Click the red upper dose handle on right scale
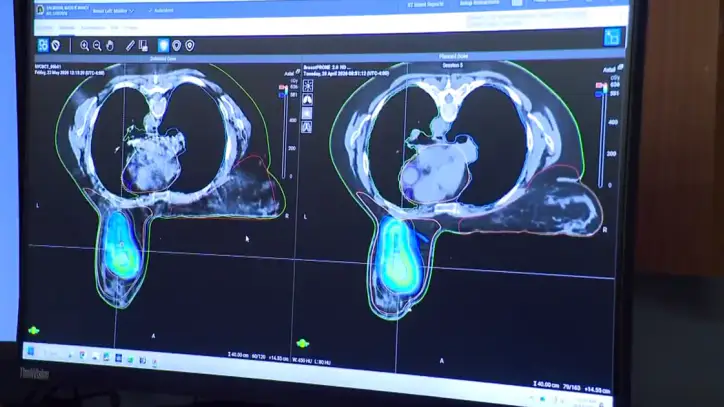The image size is (724, 407). pos(600,85)
